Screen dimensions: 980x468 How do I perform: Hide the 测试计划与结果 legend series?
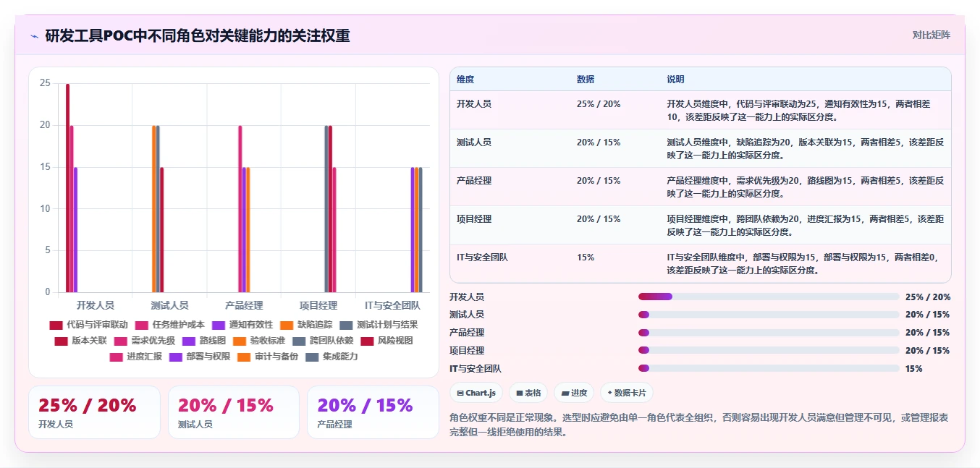click(379, 325)
